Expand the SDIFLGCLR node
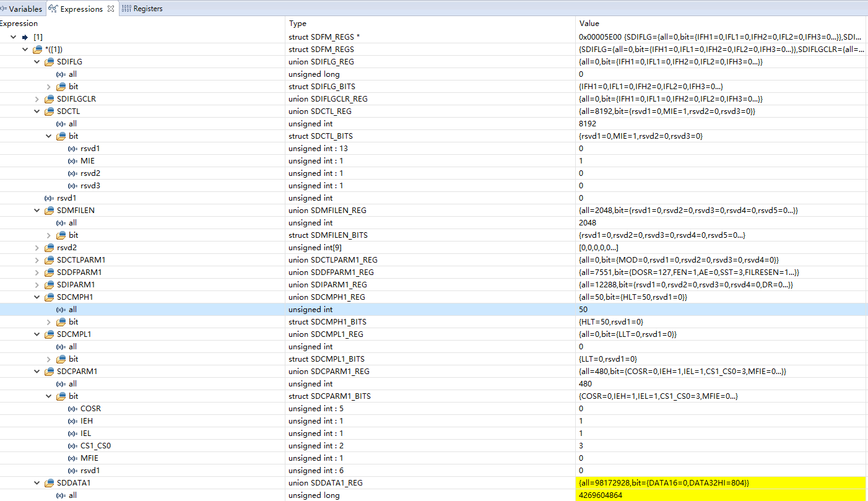 coord(37,99)
